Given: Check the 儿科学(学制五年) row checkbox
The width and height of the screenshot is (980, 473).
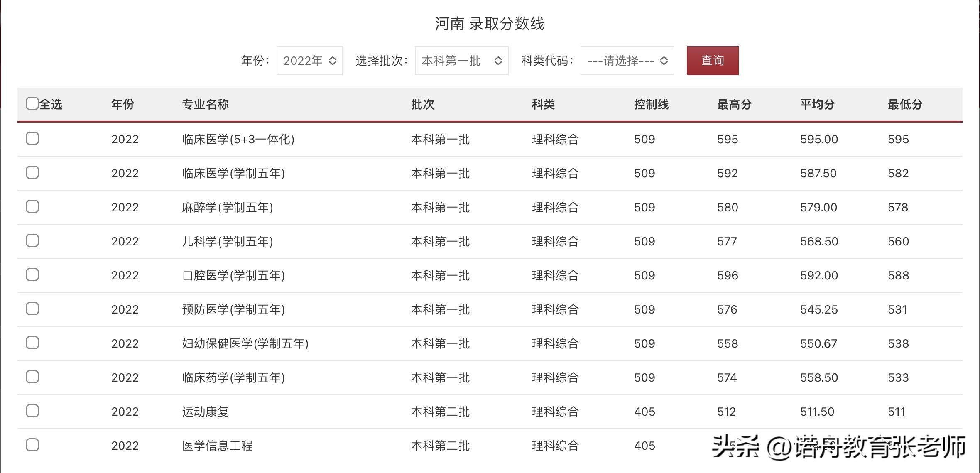Looking at the screenshot, I should click(32, 240).
